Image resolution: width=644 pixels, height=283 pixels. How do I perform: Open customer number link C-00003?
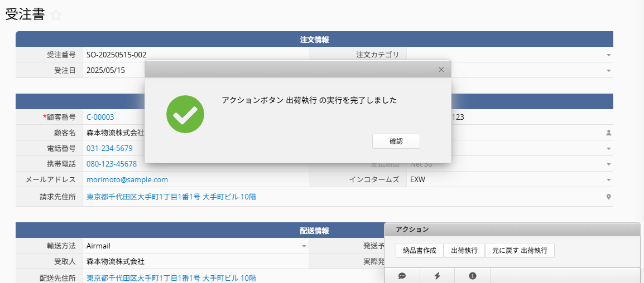point(100,117)
